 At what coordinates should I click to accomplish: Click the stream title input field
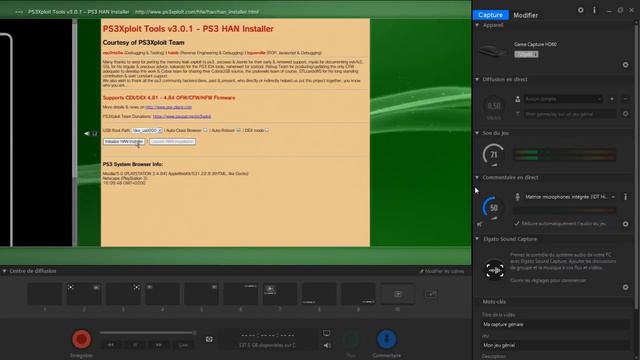570,114
